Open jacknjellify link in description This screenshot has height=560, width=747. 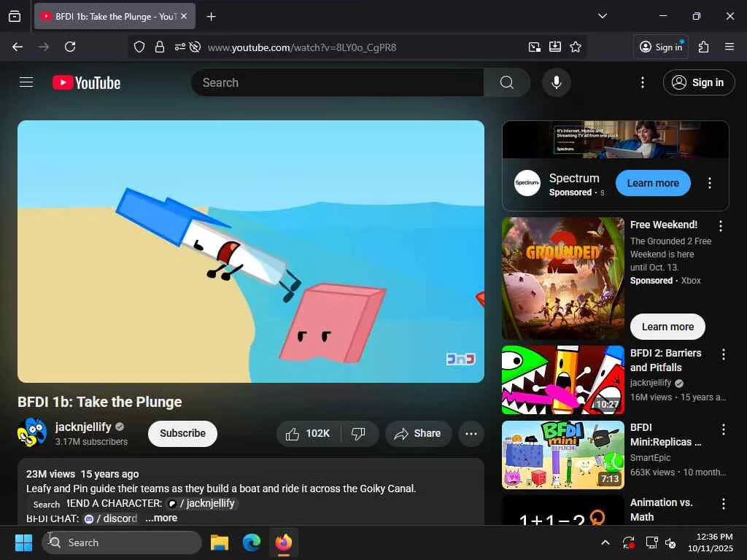(x=202, y=503)
